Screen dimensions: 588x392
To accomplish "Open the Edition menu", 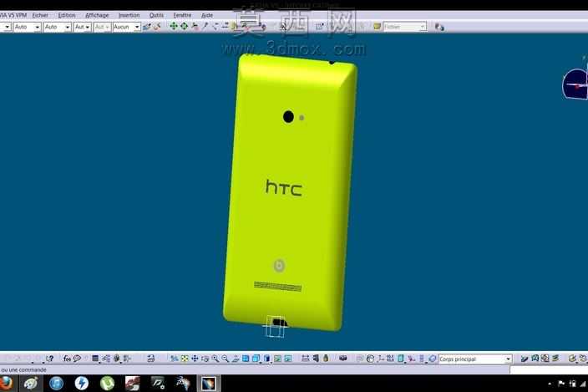I will tap(66, 15).
